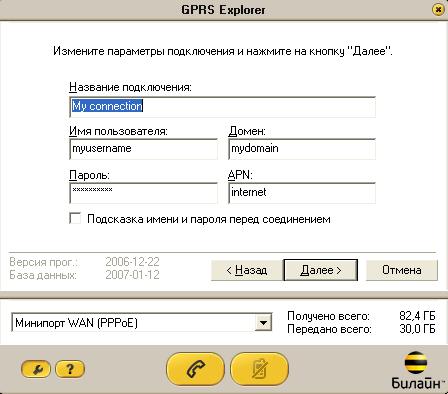The image size is (448, 394).
Task: Click the База данных: label
Action: coord(43,275)
